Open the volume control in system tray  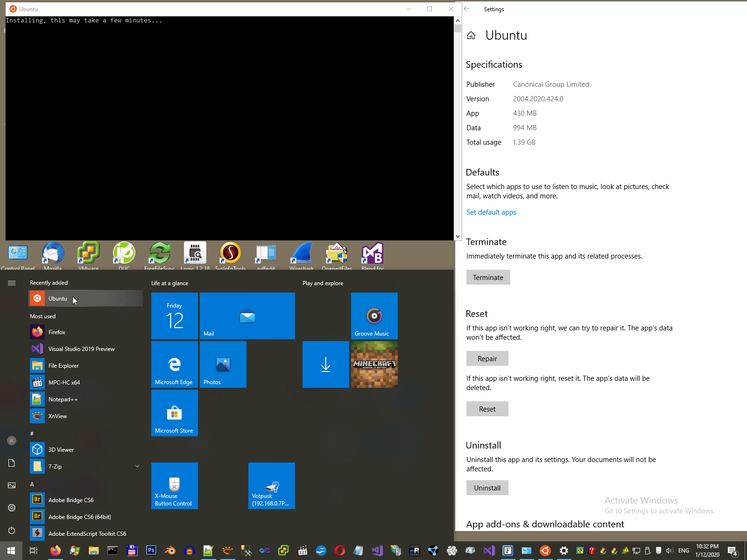pyautogui.click(x=669, y=551)
